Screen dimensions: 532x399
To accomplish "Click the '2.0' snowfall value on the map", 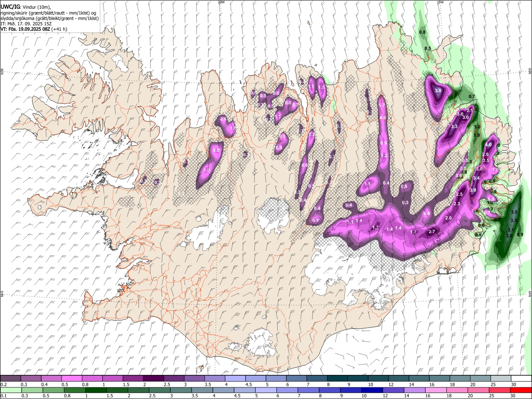I will pos(448,218).
